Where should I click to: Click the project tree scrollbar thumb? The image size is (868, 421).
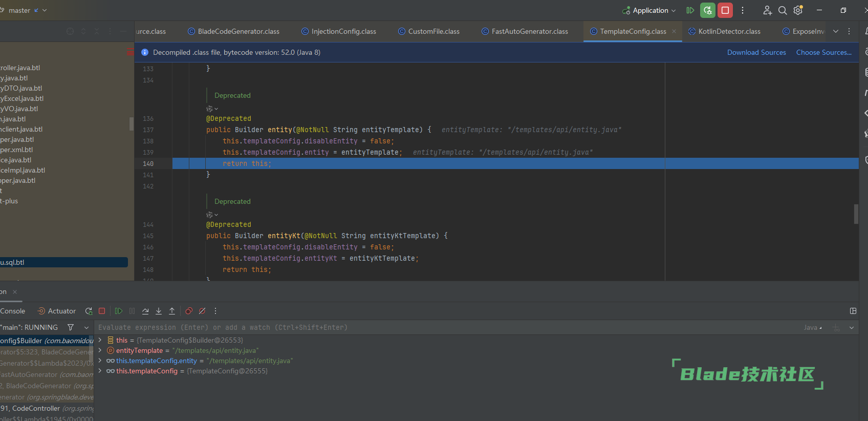coord(132,123)
